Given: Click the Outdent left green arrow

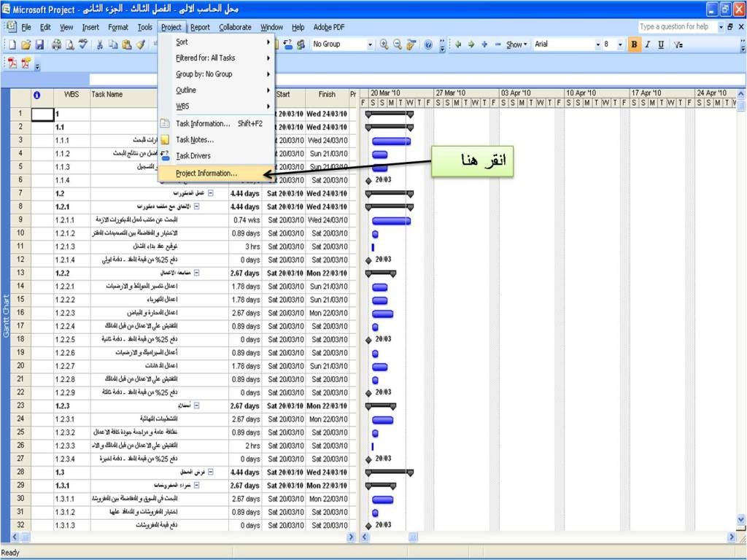Looking at the screenshot, I should pyautogui.click(x=458, y=44).
